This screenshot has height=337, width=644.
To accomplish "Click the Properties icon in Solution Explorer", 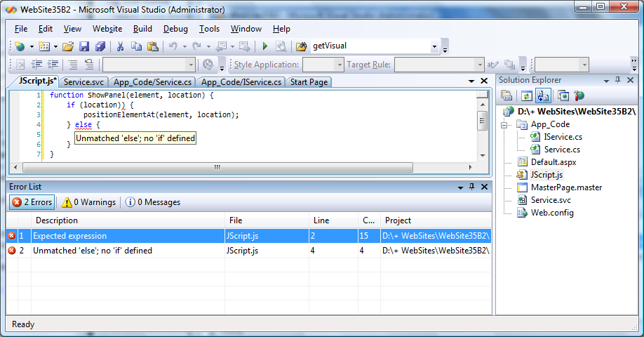I will click(507, 96).
